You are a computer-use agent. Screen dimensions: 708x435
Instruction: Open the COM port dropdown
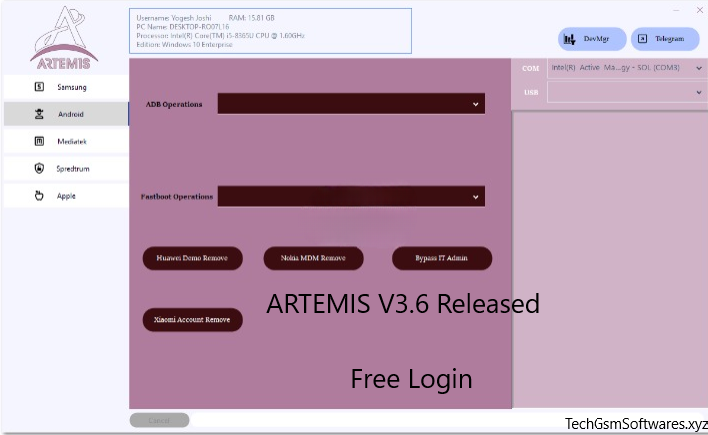[x=627, y=68]
